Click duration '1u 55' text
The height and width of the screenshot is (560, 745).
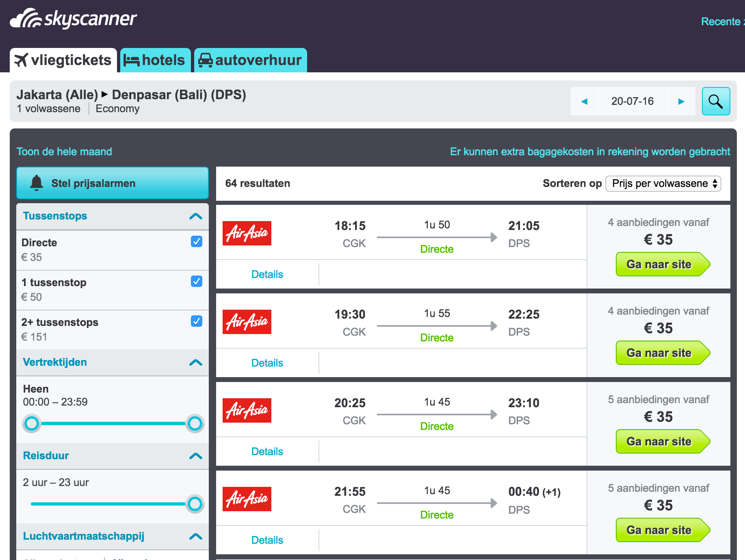(x=437, y=313)
